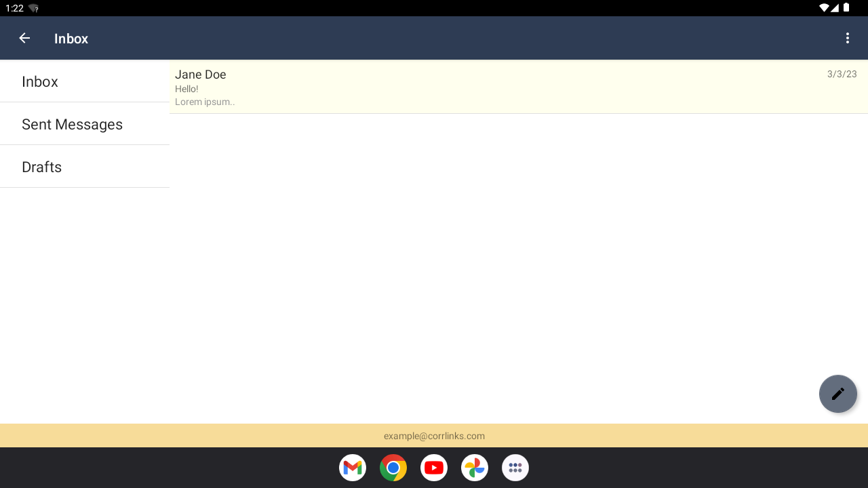The height and width of the screenshot is (488, 868).
Task: Launch Gmail from the taskbar
Action: click(353, 468)
